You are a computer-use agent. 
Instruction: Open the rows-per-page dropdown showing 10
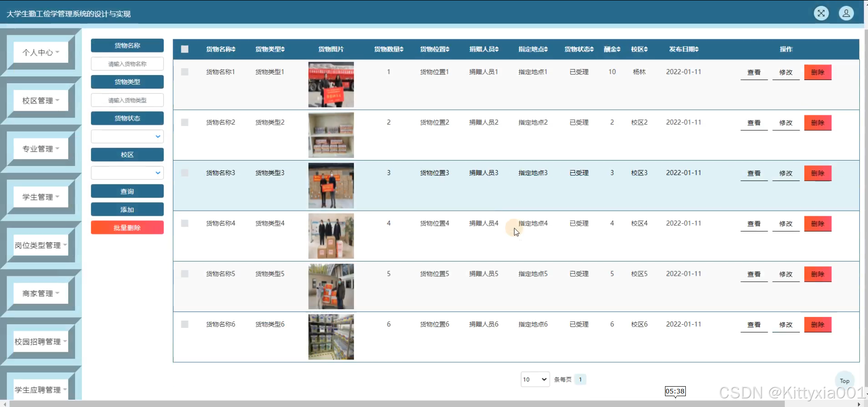[x=535, y=379]
